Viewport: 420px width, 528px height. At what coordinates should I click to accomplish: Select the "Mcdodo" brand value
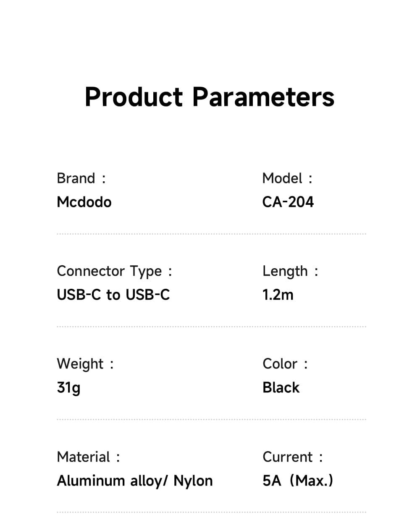pyautogui.click(x=84, y=202)
